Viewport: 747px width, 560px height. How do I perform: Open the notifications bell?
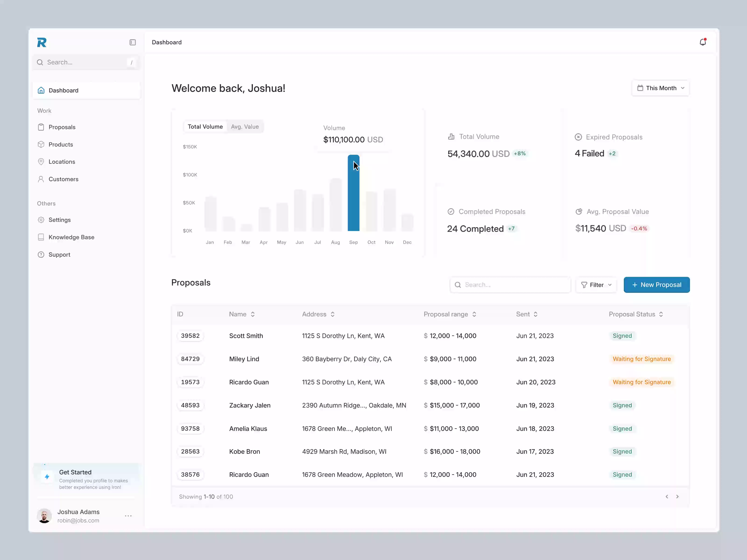[x=703, y=42]
